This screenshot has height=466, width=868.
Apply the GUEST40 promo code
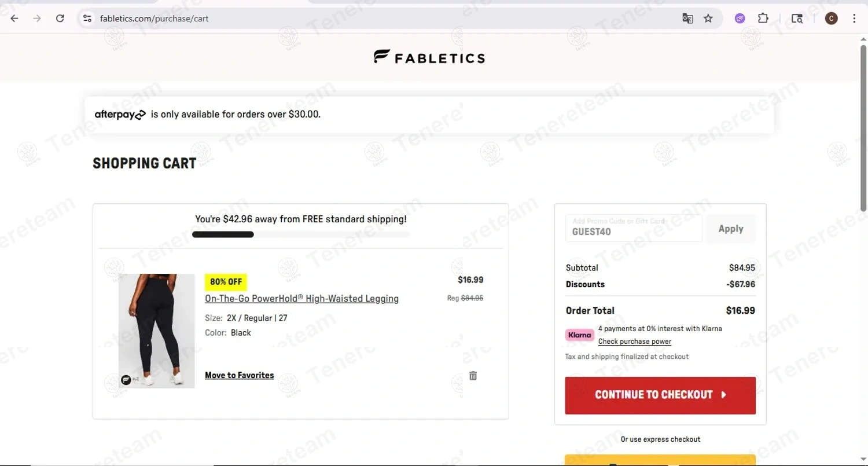tap(731, 229)
